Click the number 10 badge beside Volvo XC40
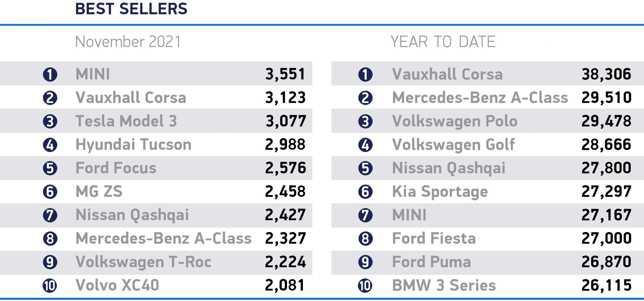 pos(50,286)
